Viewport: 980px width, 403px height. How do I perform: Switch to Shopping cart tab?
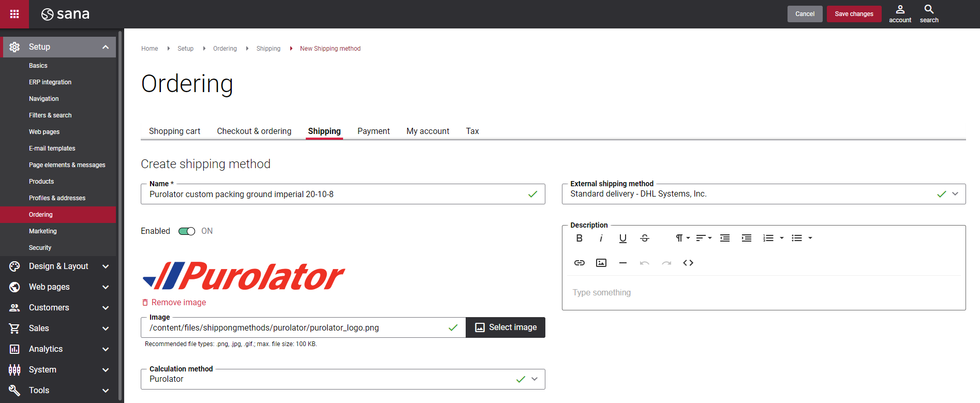(174, 131)
